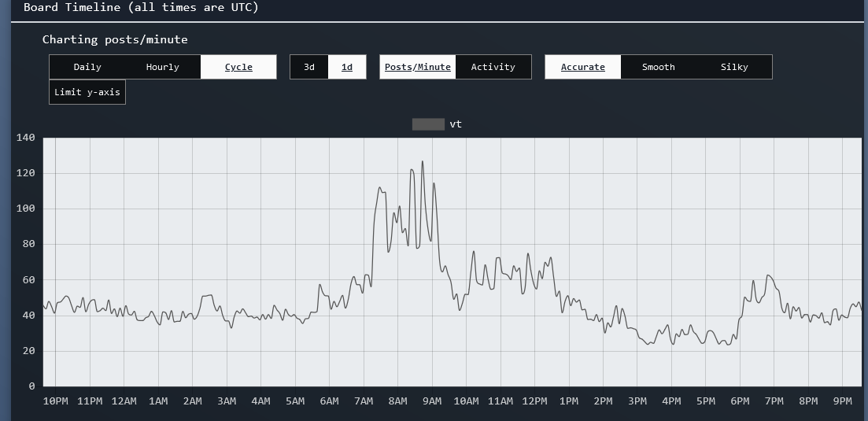Click the 3AM x-axis label

tap(227, 401)
